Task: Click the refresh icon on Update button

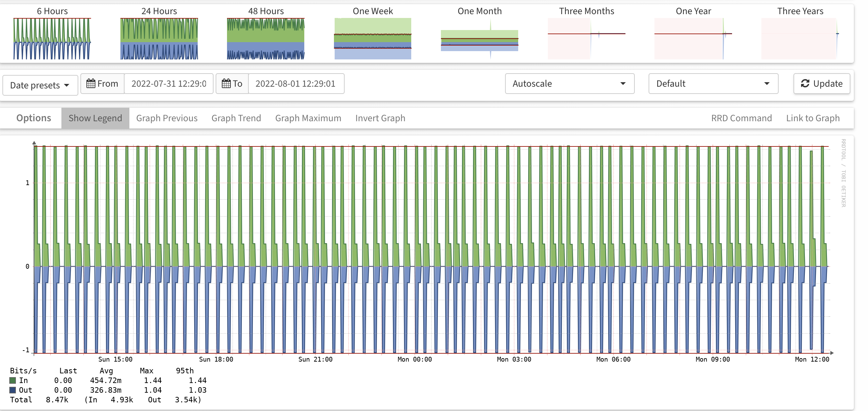Action: pos(805,84)
